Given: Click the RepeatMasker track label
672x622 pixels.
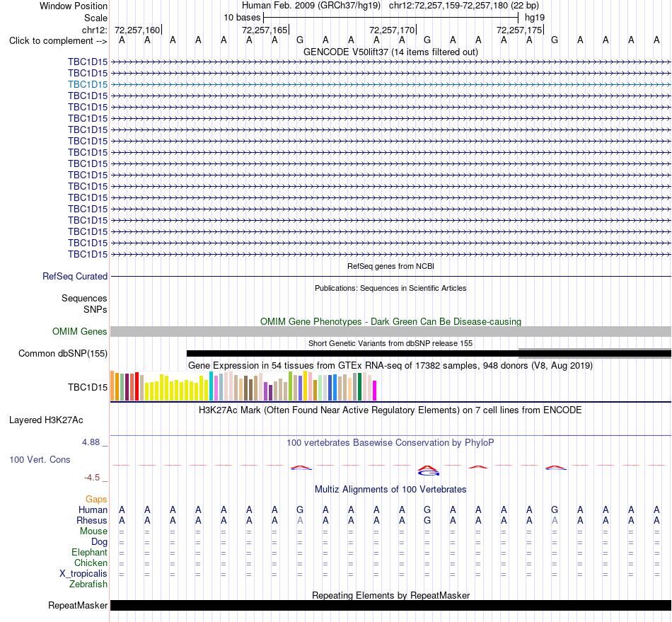Looking at the screenshot, I should (78, 605).
